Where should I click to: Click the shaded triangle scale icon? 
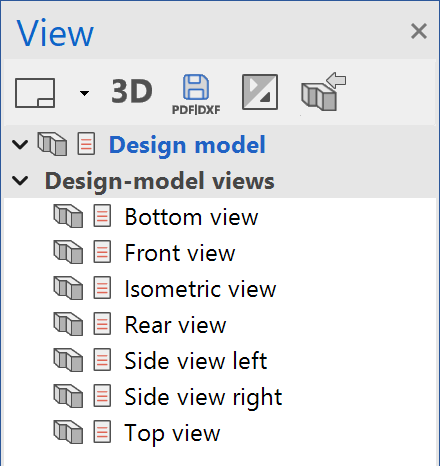[x=260, y=92]
